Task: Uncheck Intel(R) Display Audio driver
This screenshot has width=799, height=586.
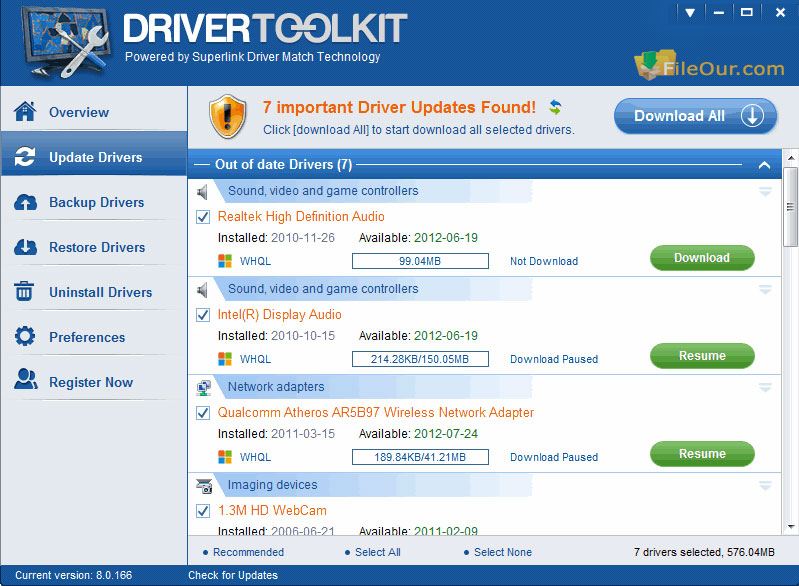Action: pyautogui.click(x=203, y=315)
